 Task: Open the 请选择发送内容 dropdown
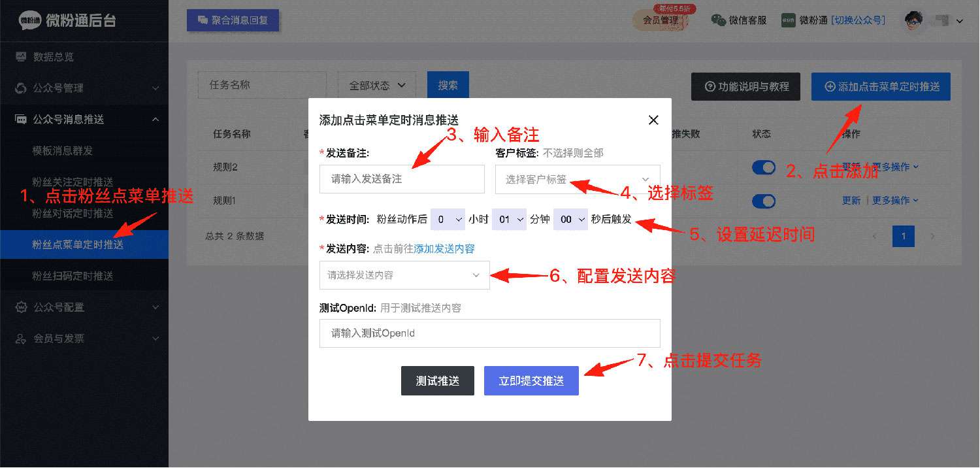(404, 275)
